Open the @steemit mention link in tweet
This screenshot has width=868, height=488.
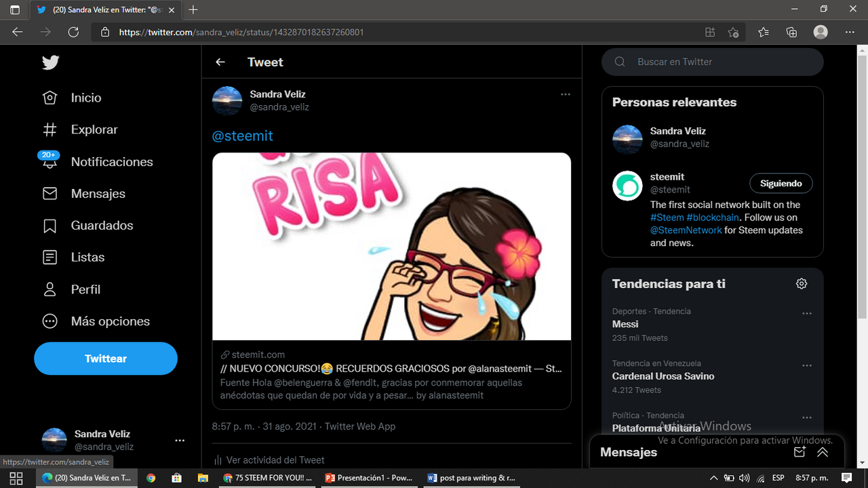click(x=243, y=136)
